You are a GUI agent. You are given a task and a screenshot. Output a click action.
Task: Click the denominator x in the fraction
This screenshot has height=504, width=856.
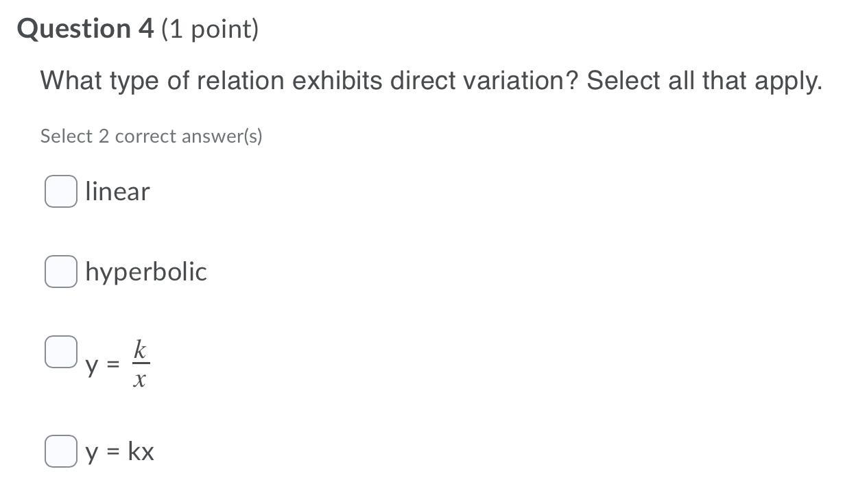pos(139,380)
